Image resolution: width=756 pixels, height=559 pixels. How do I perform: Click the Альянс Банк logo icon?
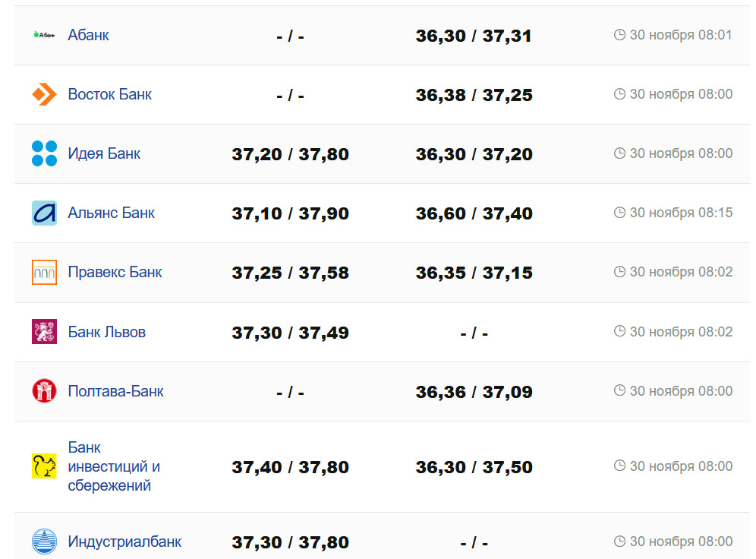pos(44,213)
